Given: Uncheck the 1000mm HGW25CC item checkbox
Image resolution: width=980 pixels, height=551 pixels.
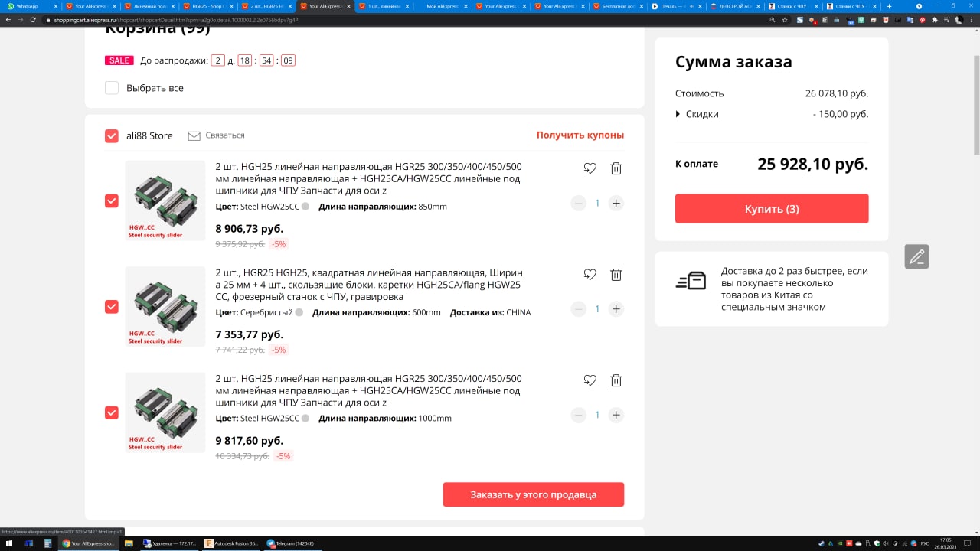Looking at the screenshot, I should coord(112,412).
